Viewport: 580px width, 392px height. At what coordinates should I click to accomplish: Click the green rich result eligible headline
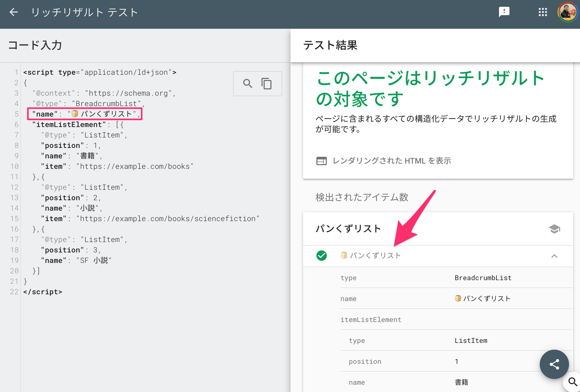pyautogui.click(x=430, y=89)
